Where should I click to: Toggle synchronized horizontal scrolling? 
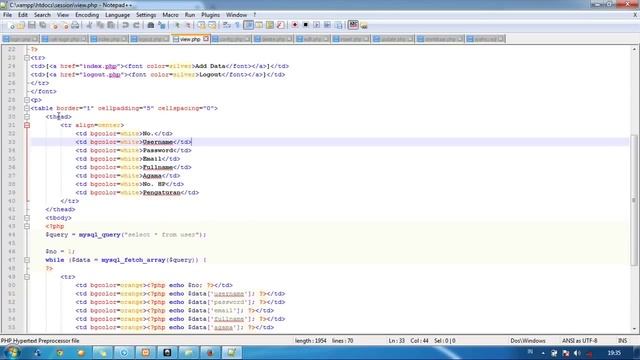coord(212,25)
